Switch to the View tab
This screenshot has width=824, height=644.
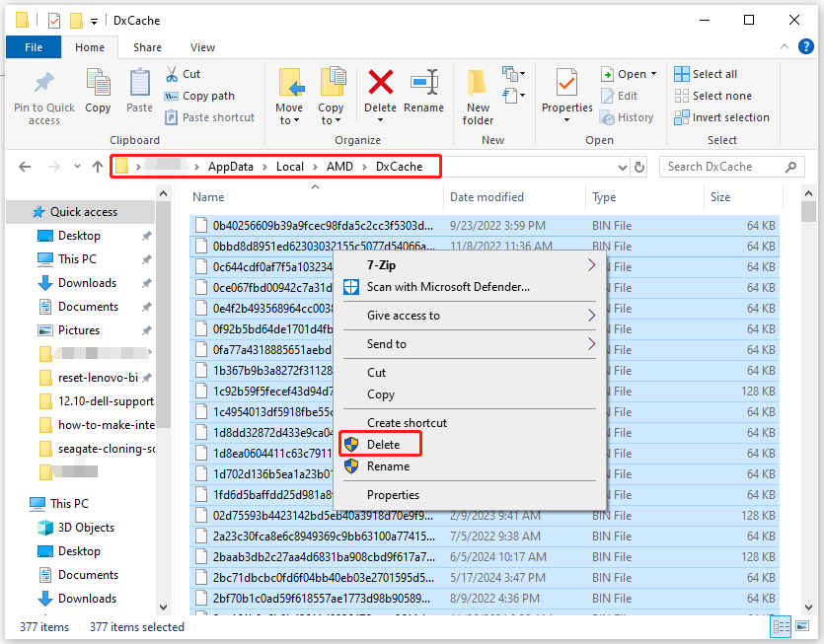click(x=202, y=47)
